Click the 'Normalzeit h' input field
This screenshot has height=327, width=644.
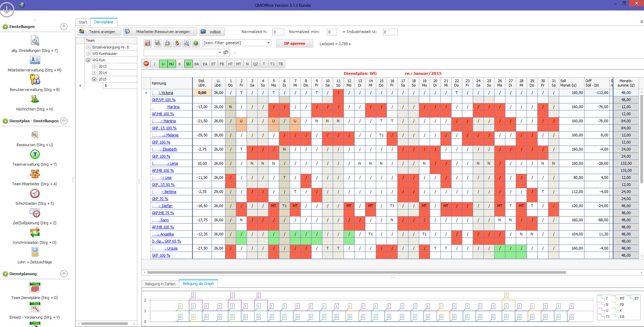tap(278, 32)
